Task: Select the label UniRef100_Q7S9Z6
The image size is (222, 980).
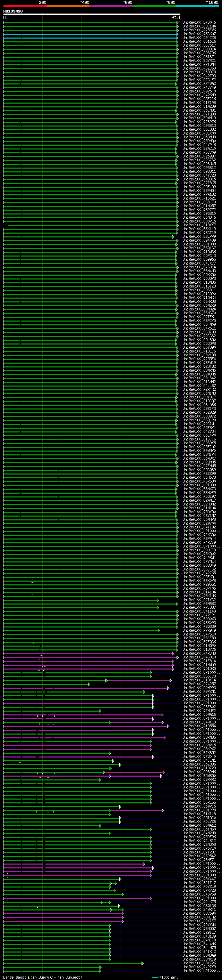Action: pos(199,122)
